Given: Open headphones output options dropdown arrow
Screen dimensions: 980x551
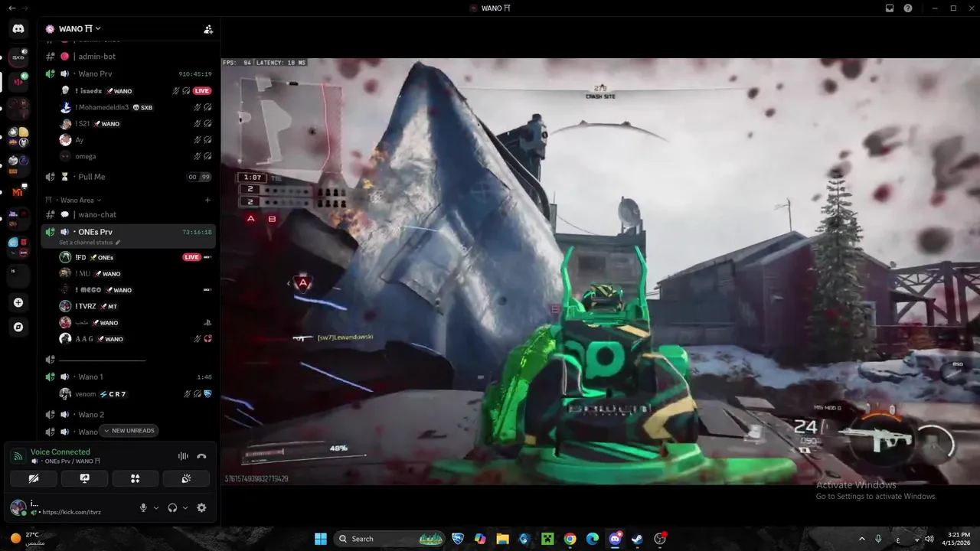Looking at the screenshot, I should 185,507.
